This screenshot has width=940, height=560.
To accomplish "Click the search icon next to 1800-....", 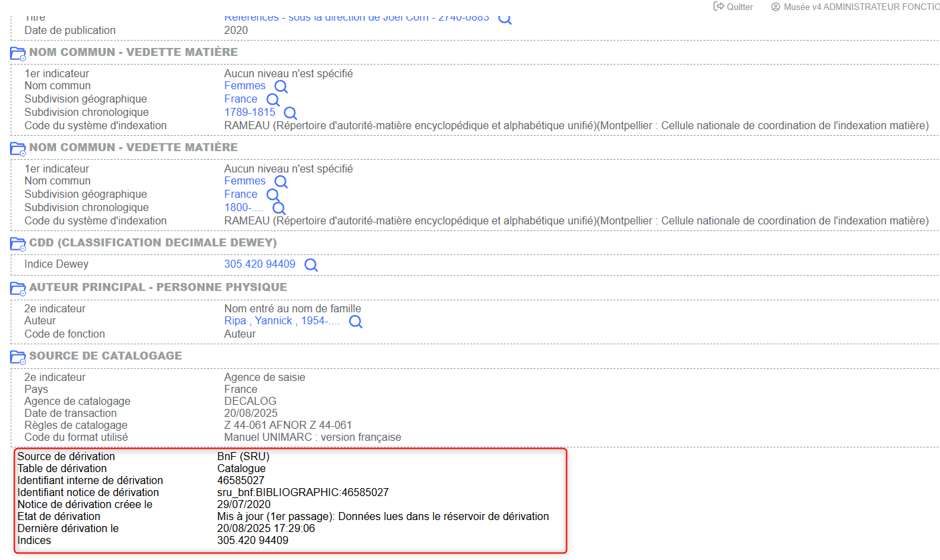I will [x=278, y=208].
